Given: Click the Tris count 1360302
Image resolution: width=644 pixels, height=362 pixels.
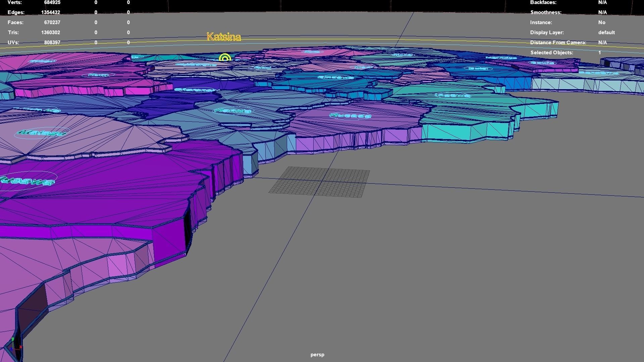Looking at the screenshot, I should point(51,33).
